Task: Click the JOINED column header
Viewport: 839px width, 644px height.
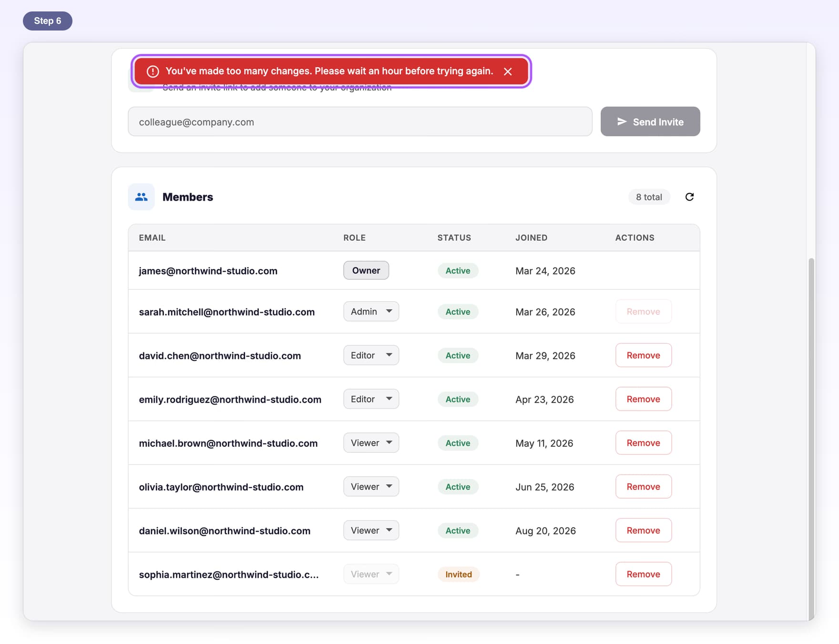Action: tap(531, 237)
